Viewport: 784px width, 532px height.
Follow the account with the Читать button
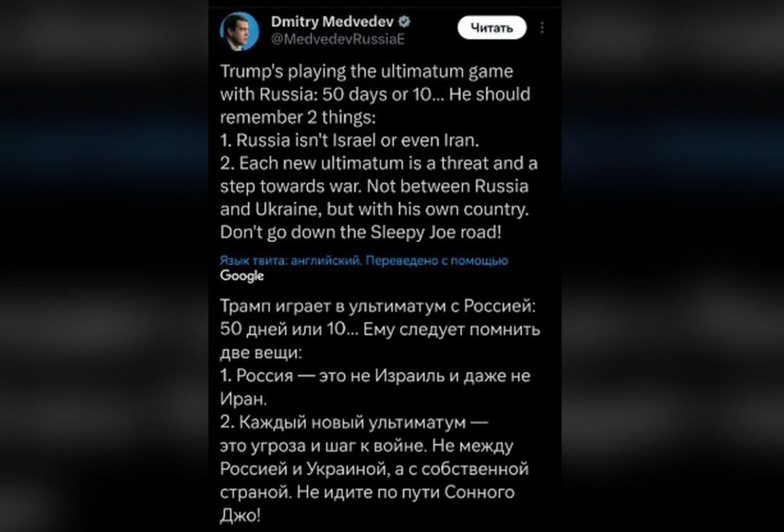tap(492, 27)
